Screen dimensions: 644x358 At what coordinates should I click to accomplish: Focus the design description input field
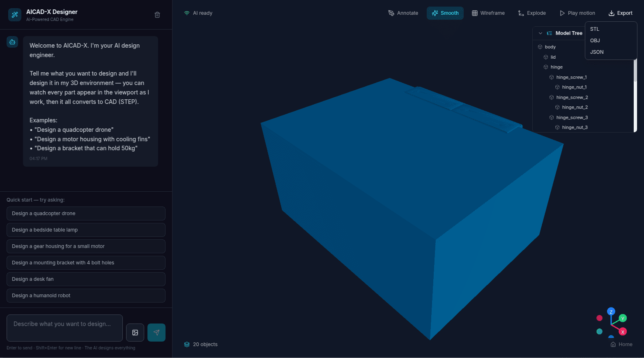(x=64, y=328)
